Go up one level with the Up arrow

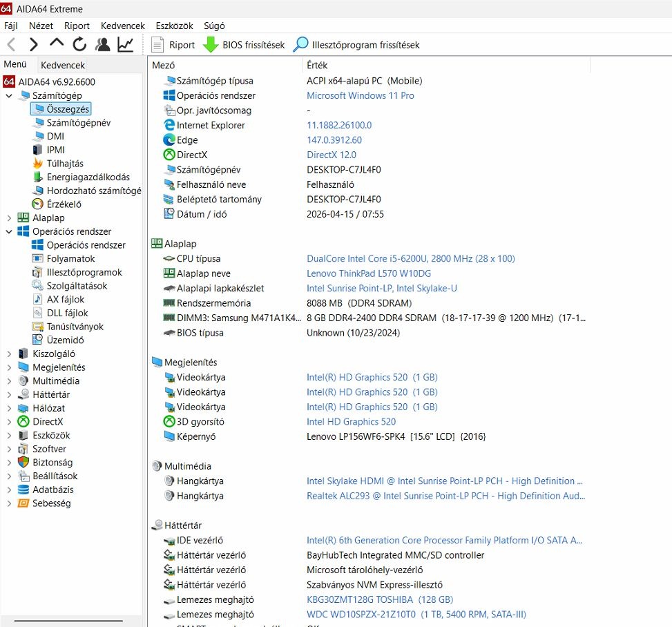click(57, 44)
